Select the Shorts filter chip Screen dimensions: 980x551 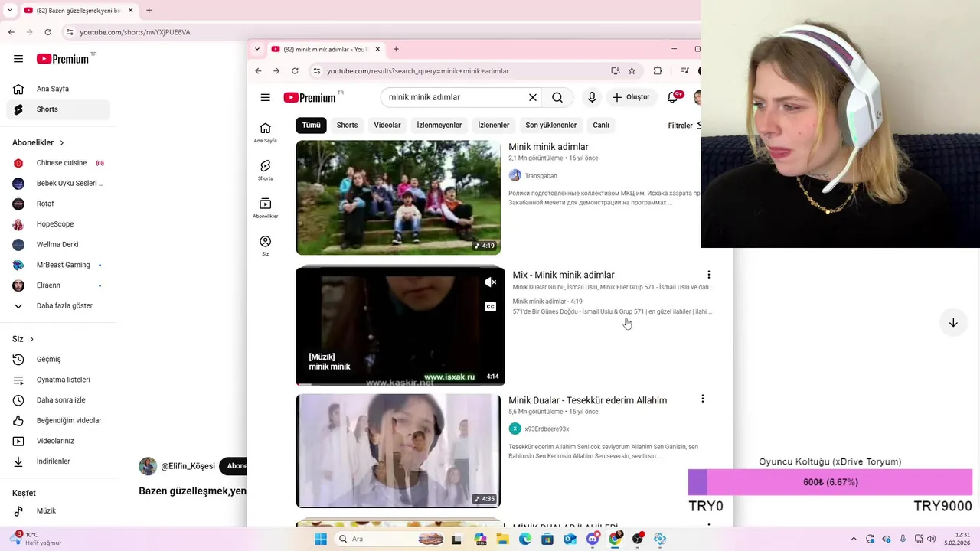[347, 125]
